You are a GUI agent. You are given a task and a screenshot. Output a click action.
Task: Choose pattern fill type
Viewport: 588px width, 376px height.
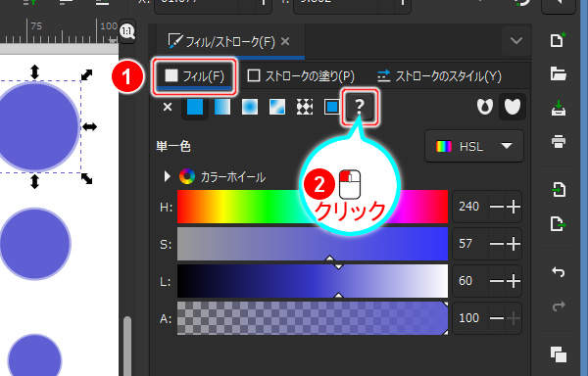point(305,107)
